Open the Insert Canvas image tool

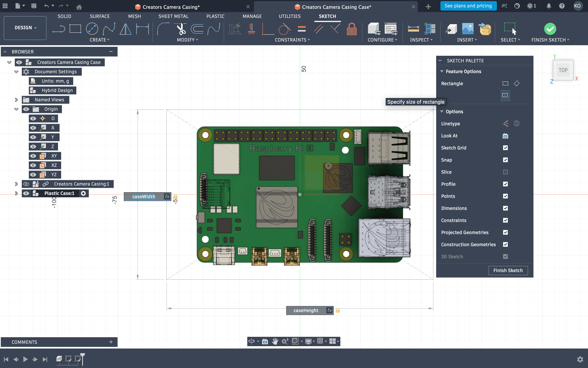[x=468, y=29]
